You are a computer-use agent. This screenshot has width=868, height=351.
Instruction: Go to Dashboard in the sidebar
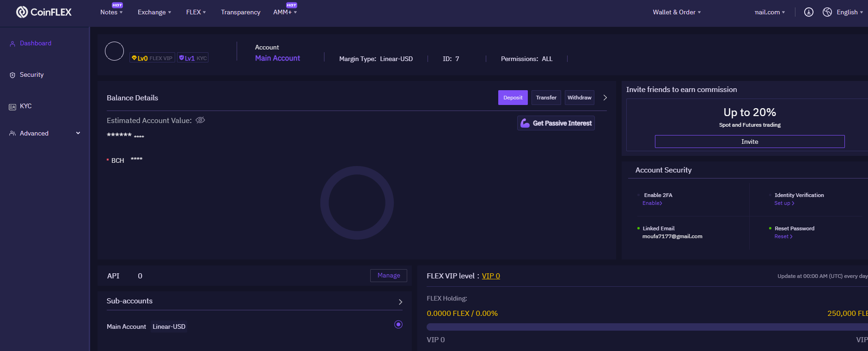36,43
